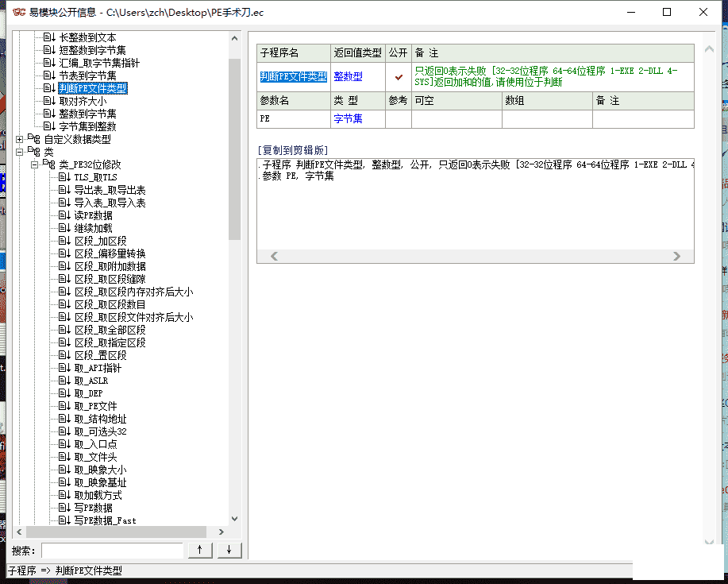Select 导出表_取导出表 tree entry
Viewport: 728px width, 584px height.
tap(110, 190)
